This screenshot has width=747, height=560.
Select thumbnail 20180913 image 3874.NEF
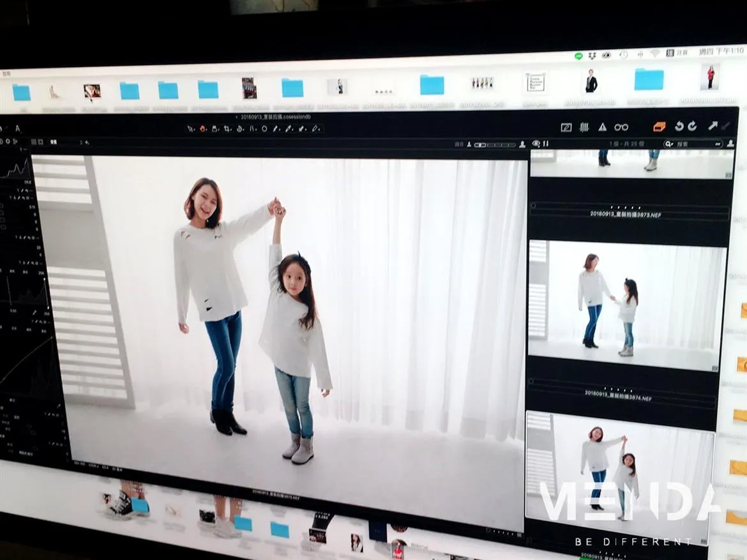(626, 306)
